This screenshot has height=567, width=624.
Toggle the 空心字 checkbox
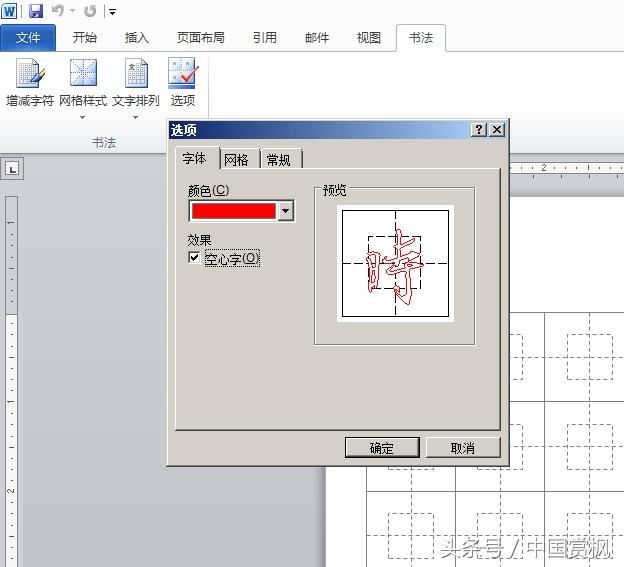(194, 257)
